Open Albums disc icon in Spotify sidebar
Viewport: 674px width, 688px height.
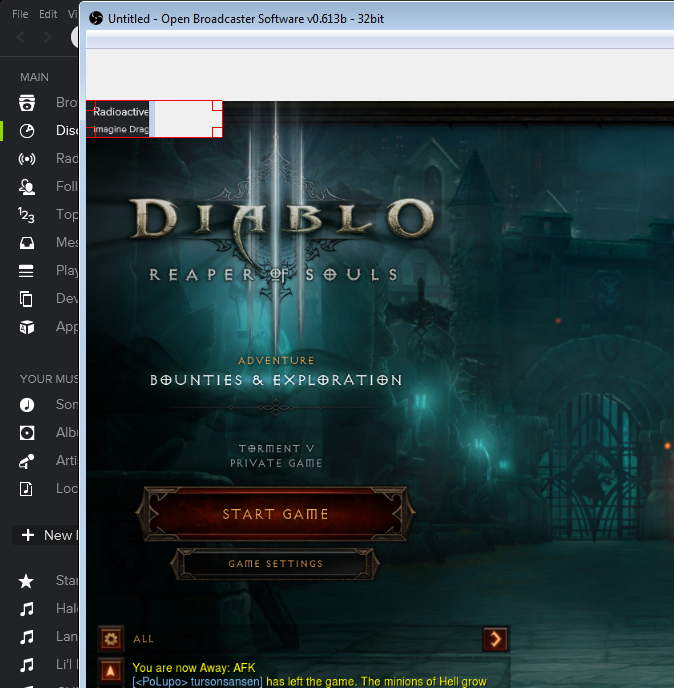click(x=27, y=433)
